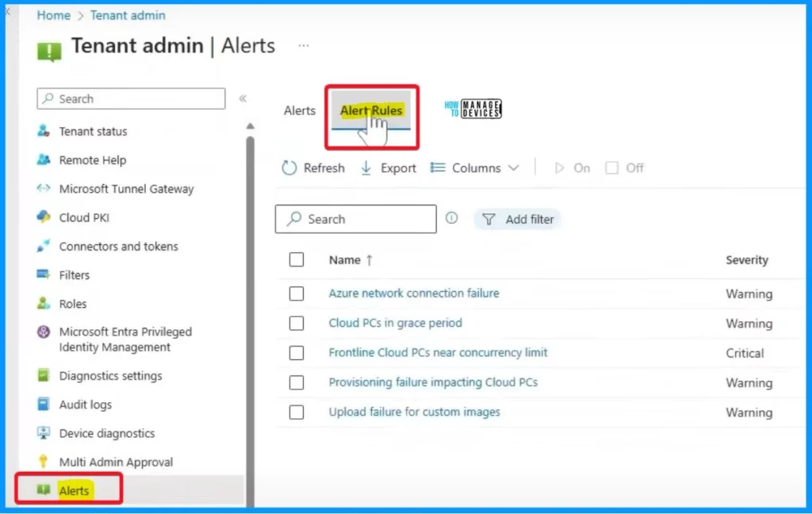
Task: Open Tenant status in sidebar
Action: coord(93,131)
